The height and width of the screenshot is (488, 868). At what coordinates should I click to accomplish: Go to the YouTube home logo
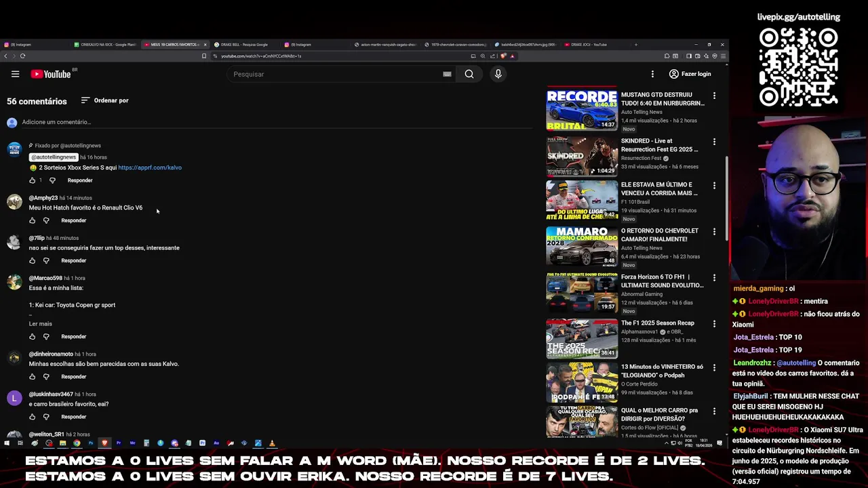(52, 74)
